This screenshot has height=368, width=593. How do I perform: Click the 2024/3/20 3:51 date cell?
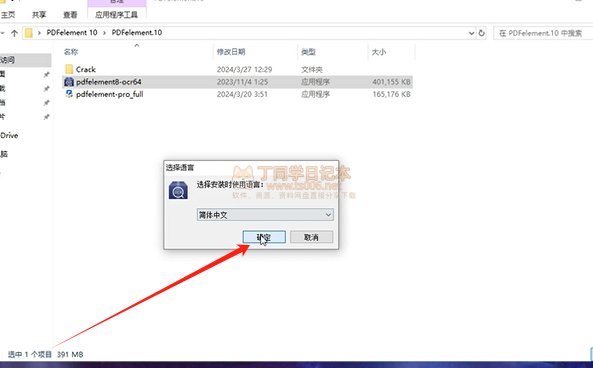242,94
